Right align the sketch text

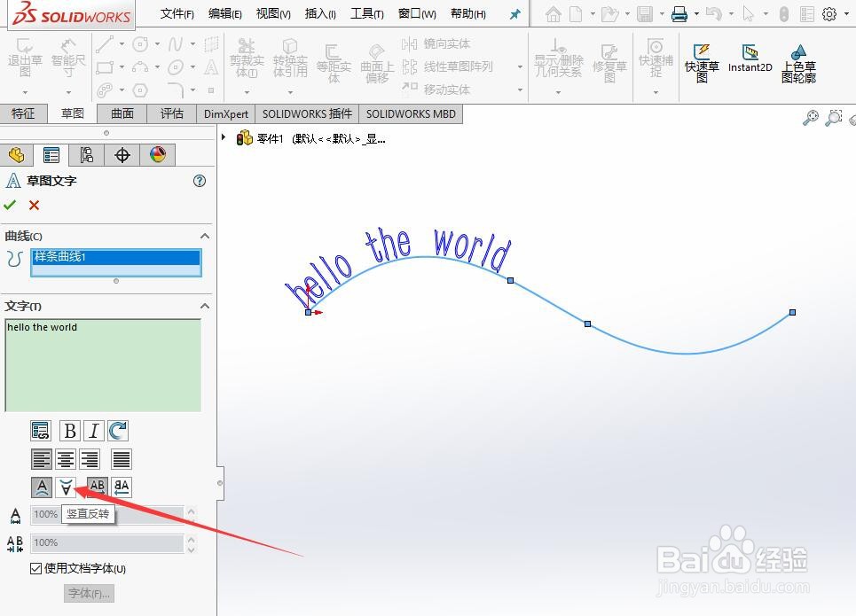pyautogui.click(x=90, y=459)
